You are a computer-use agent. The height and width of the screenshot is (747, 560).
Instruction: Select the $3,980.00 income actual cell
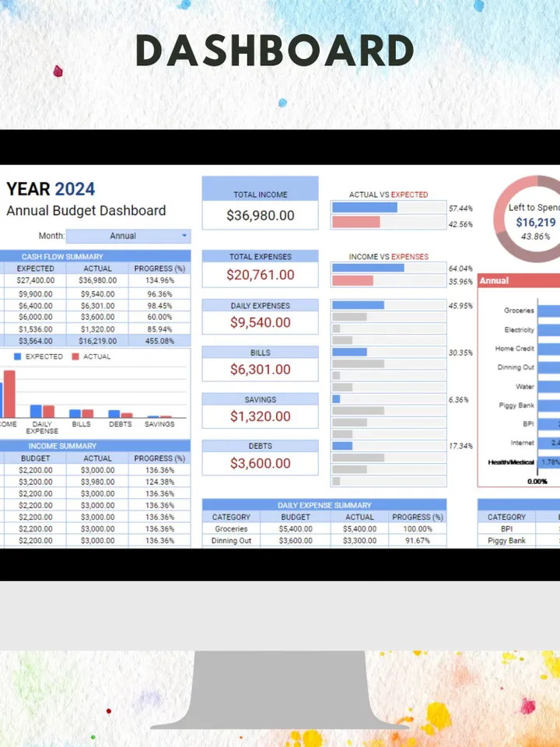pyautogui.click(x=98, y=482)
